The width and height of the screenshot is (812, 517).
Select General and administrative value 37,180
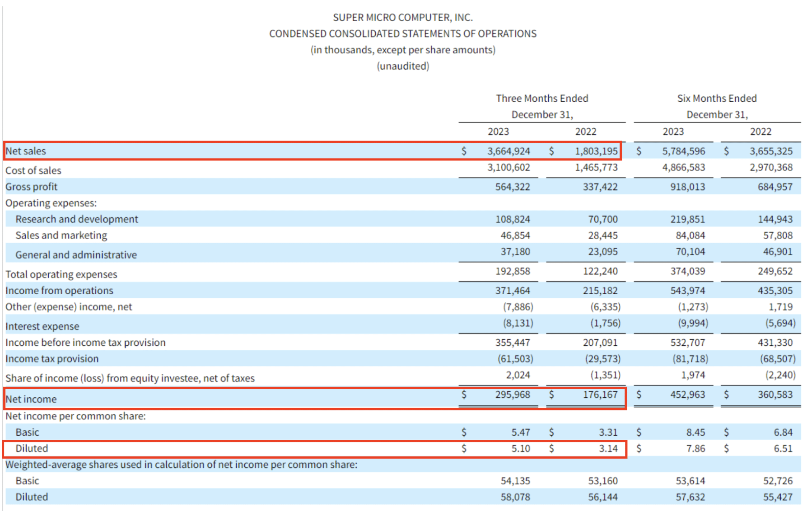coord(515,252)
